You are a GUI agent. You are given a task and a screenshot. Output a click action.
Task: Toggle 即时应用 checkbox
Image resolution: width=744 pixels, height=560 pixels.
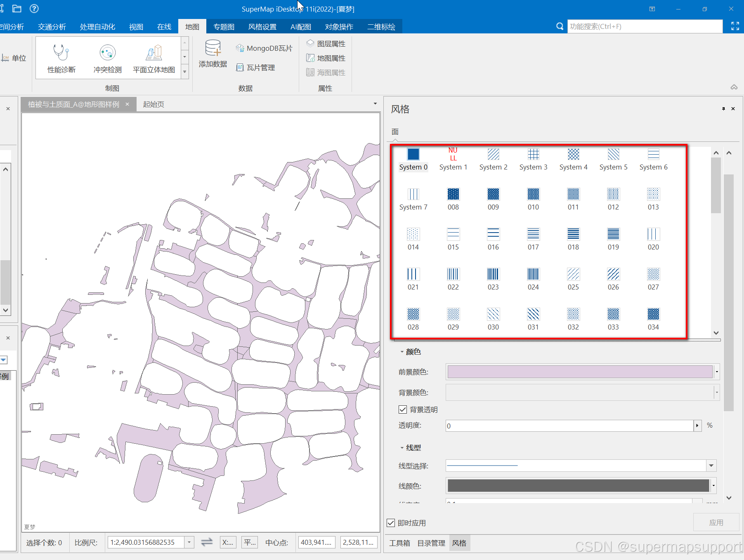[x=391, y=523]
